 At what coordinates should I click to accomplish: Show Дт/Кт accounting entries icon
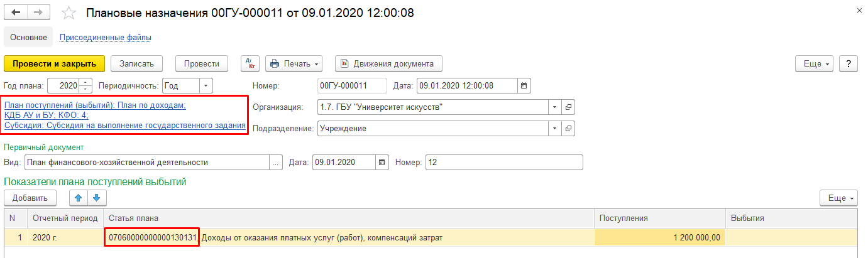click(x=250, y=63)
